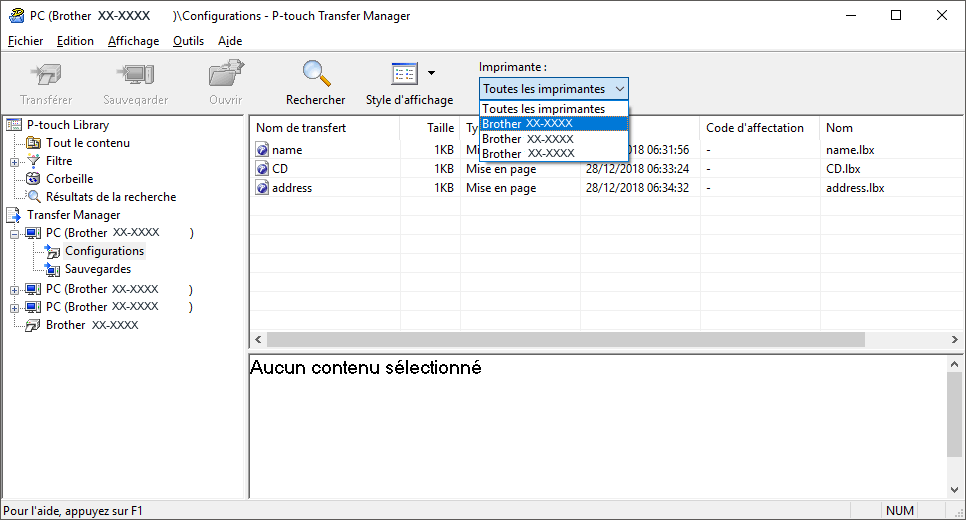
Task: Click the list's horizontal scrollbar thumb
Action: pyautogui.click(x=566, y=339)
